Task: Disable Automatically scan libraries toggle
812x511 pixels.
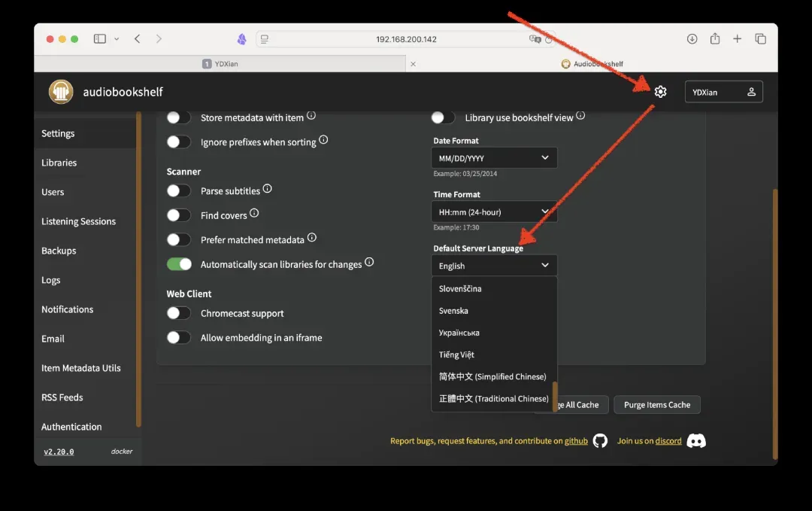Action: click(x=179, y=264)
